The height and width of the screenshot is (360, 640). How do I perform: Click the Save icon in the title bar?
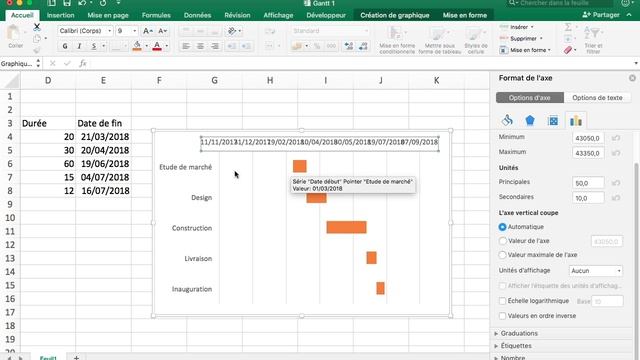pos(67,3)
